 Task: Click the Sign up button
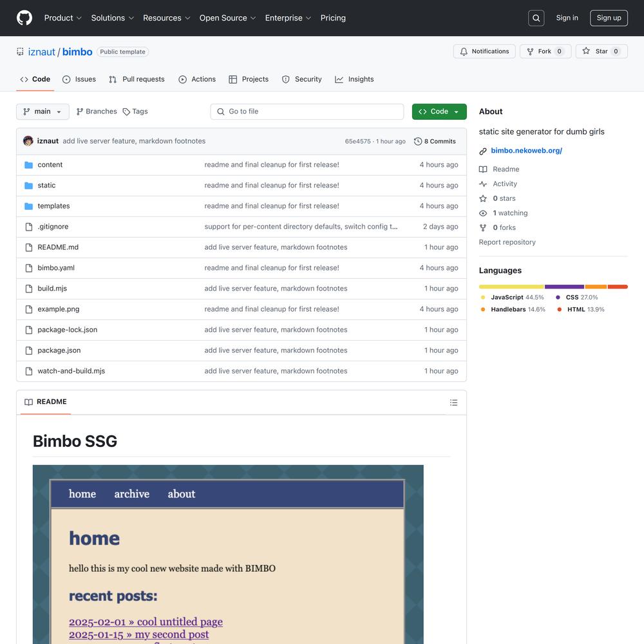point(609,18)
